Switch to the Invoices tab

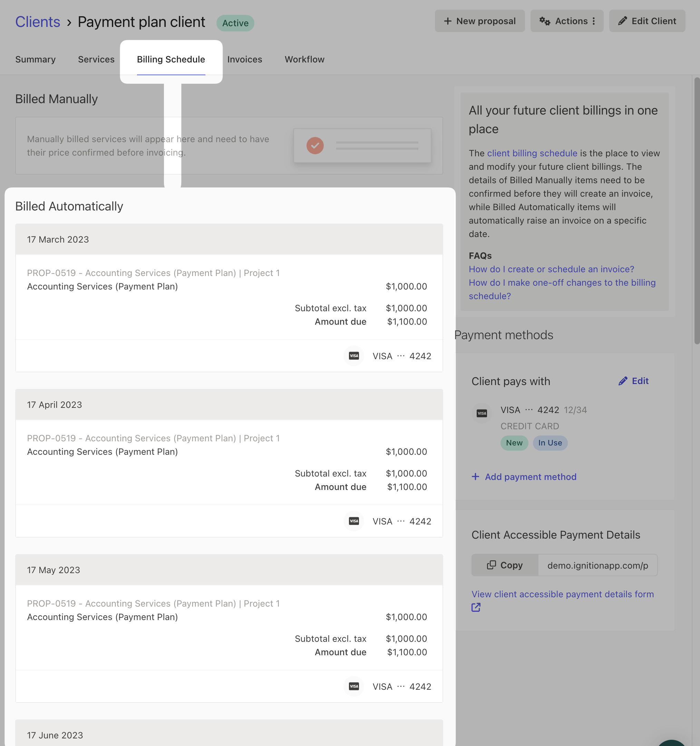point(245,59)
